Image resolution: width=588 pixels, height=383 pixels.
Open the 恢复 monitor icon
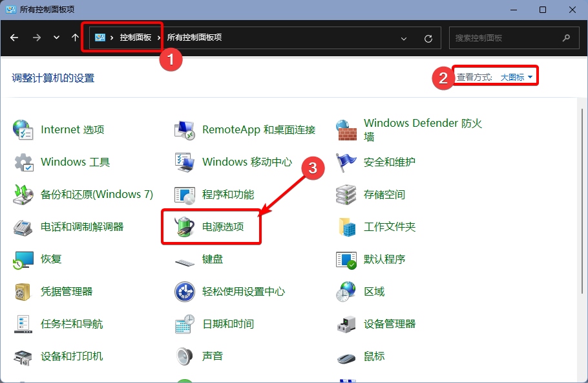click(23, 259)
